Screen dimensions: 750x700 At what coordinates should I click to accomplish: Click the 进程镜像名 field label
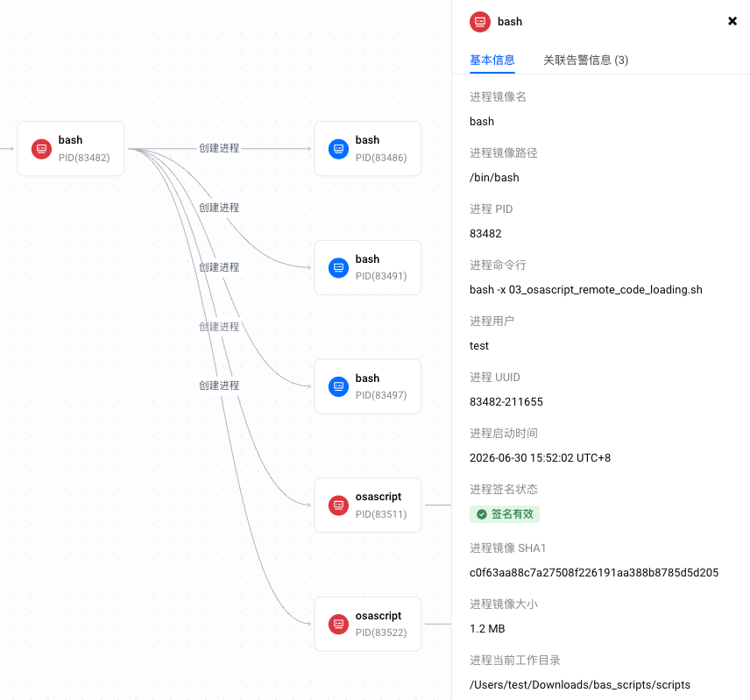[x=498, y=97]
